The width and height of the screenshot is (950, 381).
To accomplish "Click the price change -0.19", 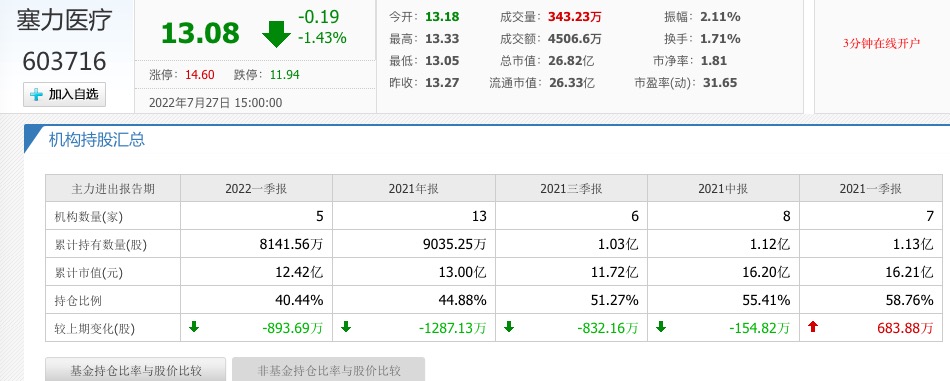I will (x=319, y=16).
